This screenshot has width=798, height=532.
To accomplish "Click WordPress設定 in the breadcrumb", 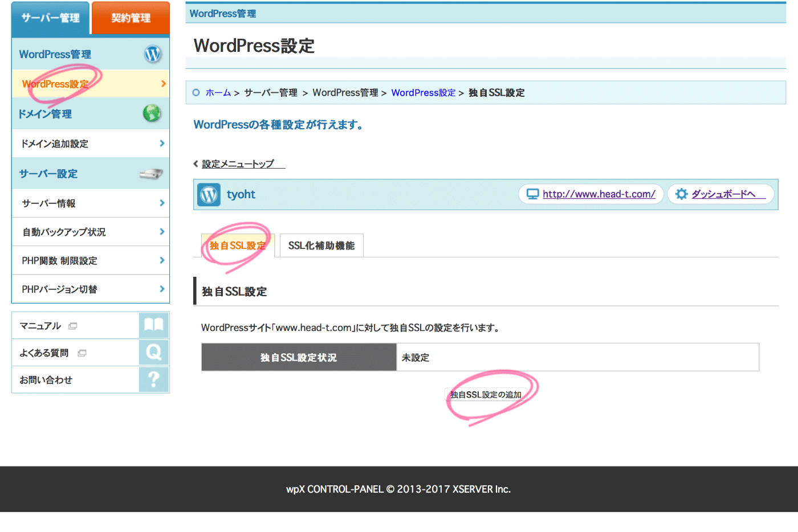I will (424, 92).
